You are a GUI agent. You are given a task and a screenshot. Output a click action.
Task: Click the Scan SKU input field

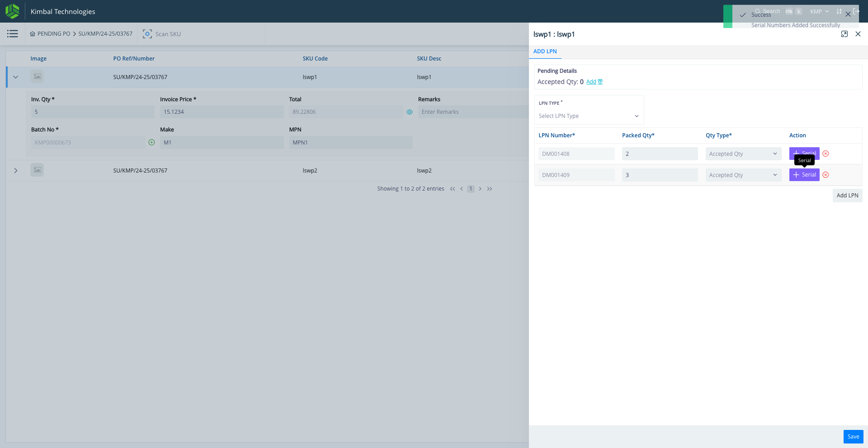208,34
